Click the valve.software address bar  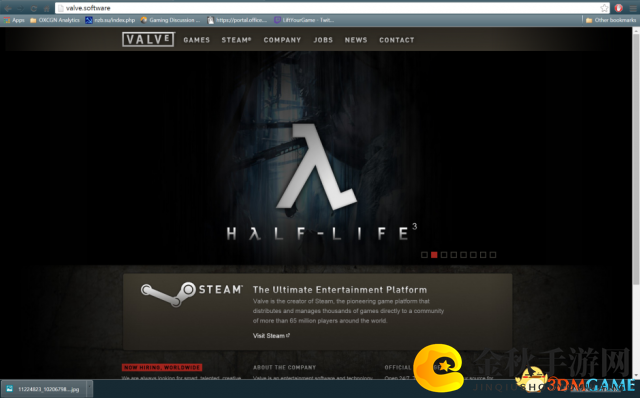tap(332, 8)
